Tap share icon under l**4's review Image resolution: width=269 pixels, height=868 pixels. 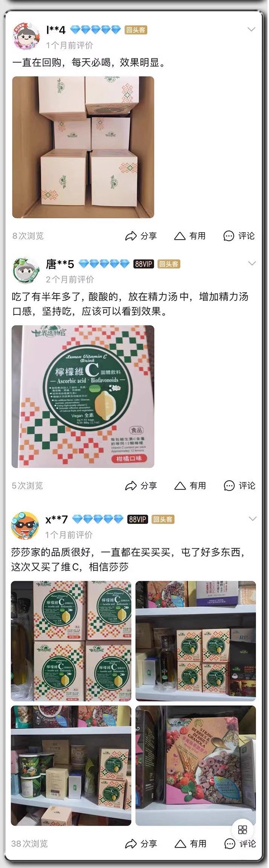pyautogui.click(x=141, y=236)
